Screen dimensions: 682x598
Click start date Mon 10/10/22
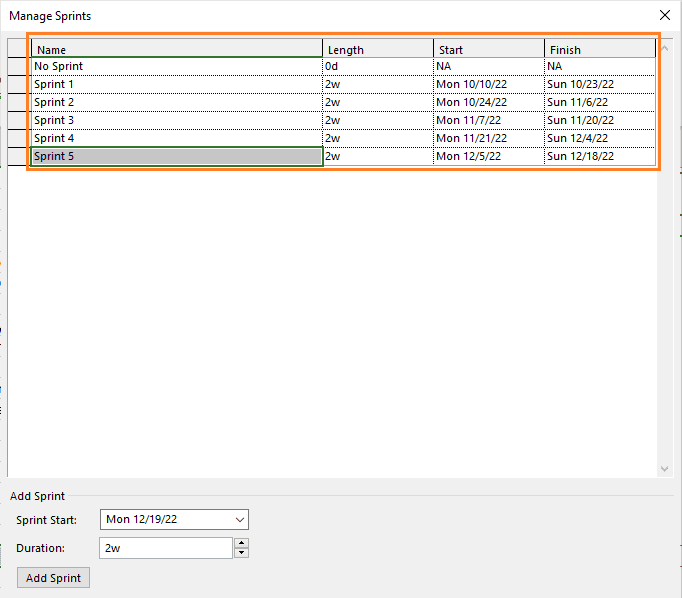488,84
